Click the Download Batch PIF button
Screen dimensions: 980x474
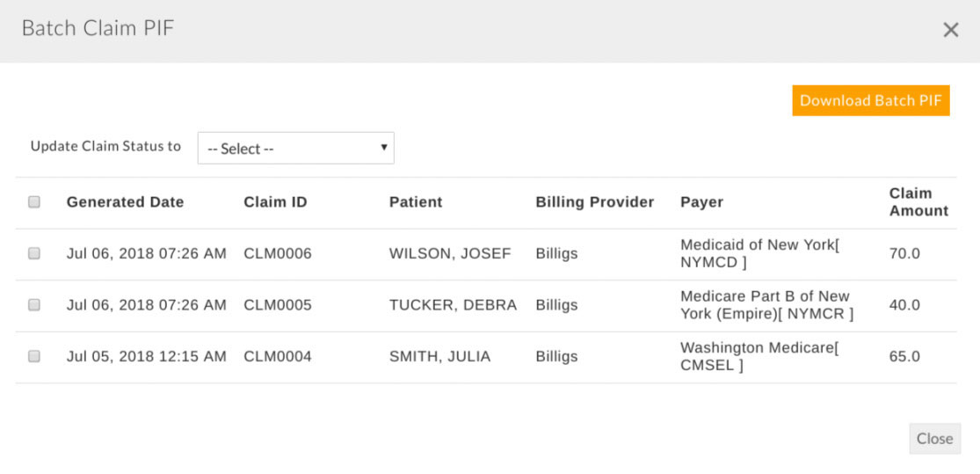(870, 100)
